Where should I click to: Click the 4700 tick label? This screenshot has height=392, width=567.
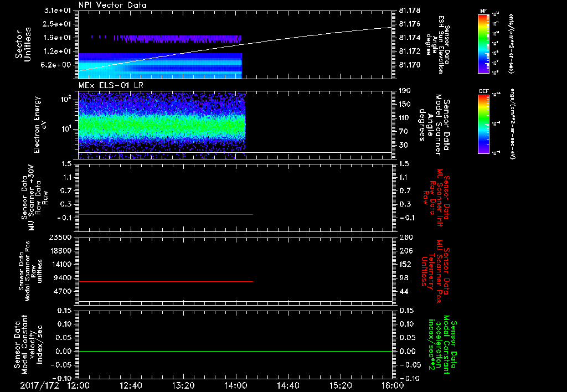coord(62,291)
